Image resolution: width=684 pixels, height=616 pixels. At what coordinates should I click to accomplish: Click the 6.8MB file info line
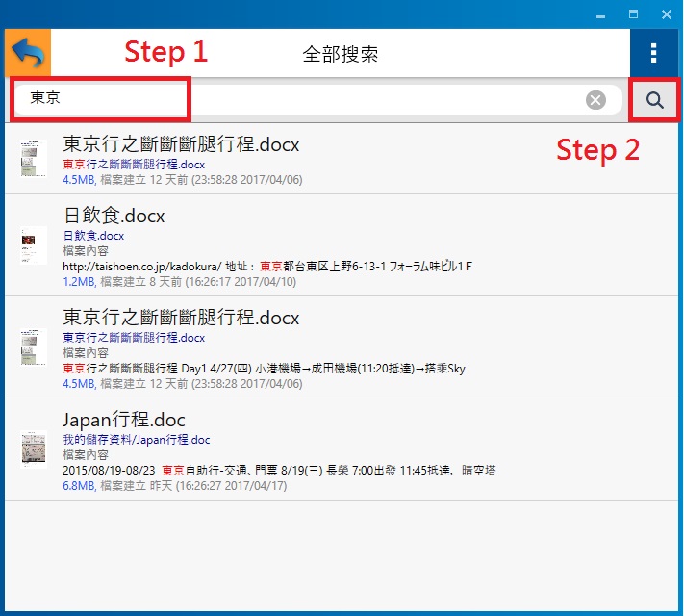tap(182, 486)
